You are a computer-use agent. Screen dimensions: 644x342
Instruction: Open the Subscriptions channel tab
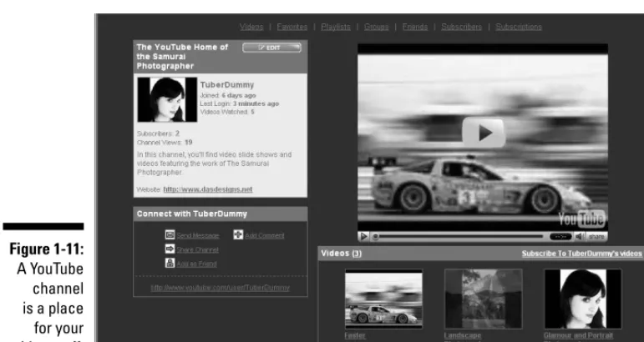pos(519,27)
